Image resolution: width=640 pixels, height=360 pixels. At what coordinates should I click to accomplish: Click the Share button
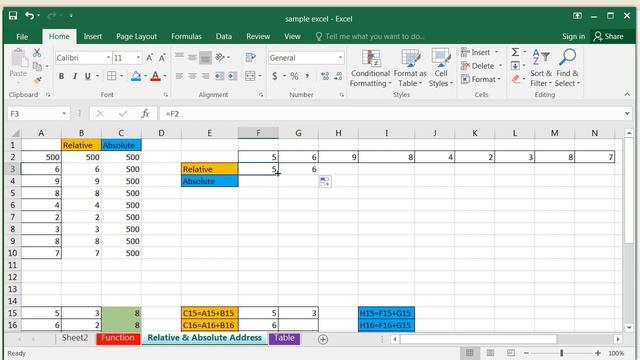[609, 36]
